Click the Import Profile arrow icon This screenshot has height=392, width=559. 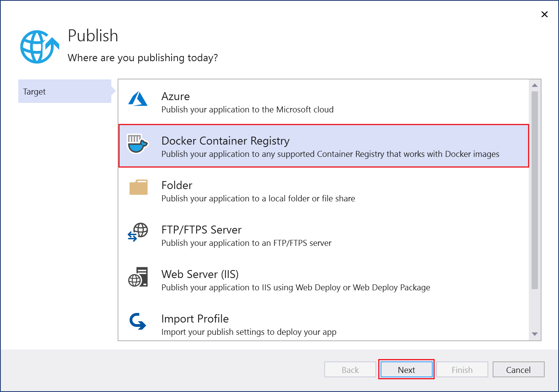click(138, 322)
